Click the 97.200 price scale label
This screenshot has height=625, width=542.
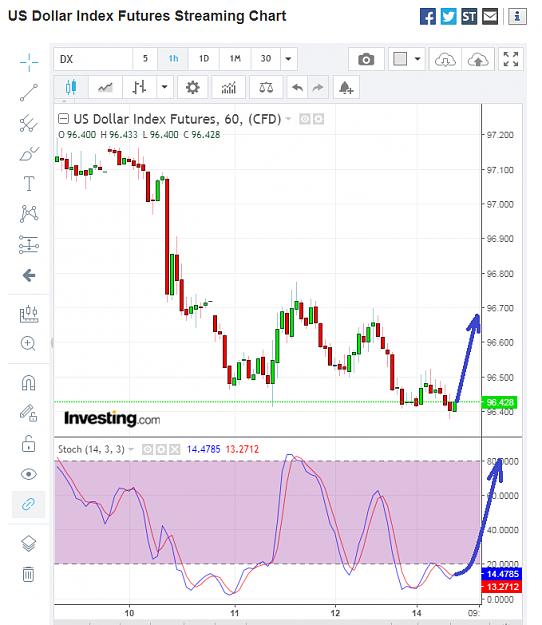(500, 135)
